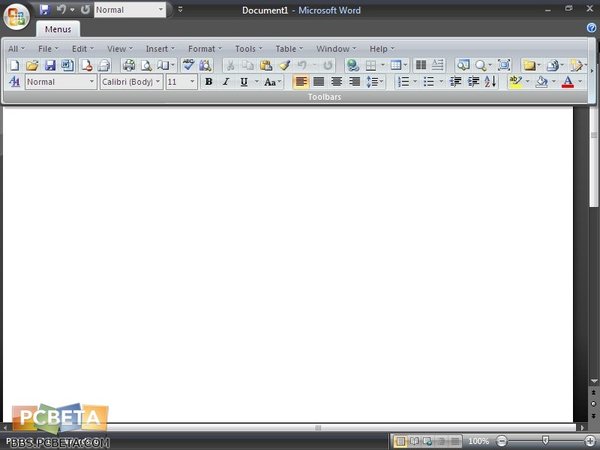Click the 100% zoom level button
The width and height of the screenshot is (600, 450).
[478, 441]
